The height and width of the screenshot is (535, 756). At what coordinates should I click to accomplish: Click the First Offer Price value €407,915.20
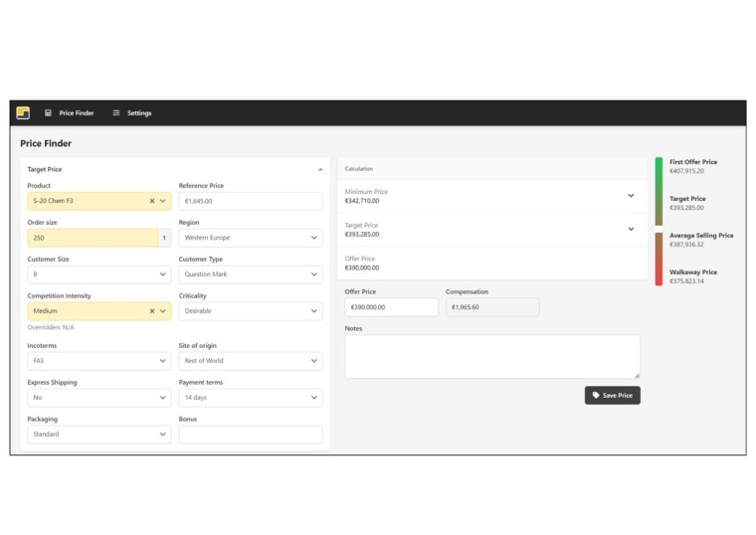coord(686,171)
